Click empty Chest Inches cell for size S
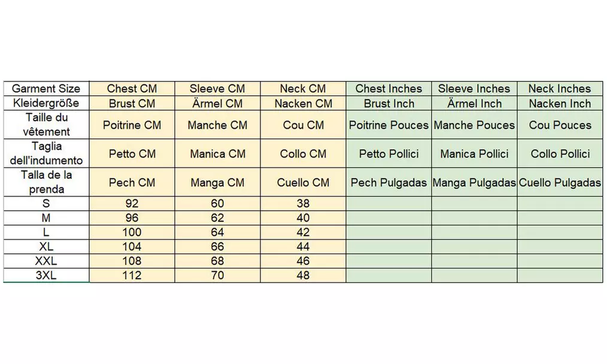Viewport: 607px width, 364px height. pyautogui.click(x=389, y=204)
